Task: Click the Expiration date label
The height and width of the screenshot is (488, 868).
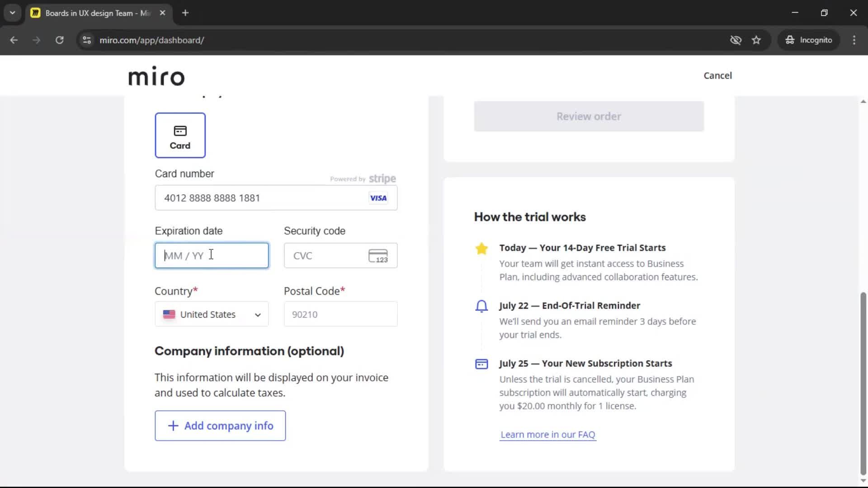Action: [x=189, y=231]
